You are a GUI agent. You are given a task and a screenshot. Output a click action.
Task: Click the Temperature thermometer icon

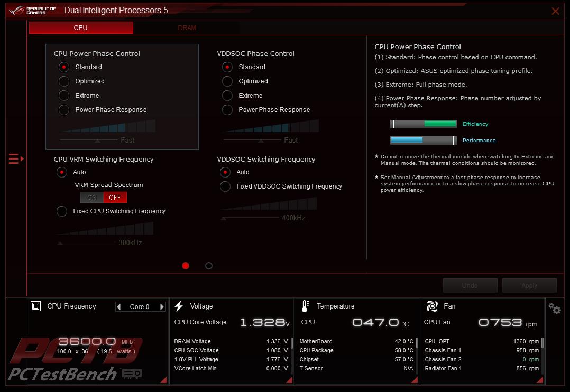click(305, 306)
